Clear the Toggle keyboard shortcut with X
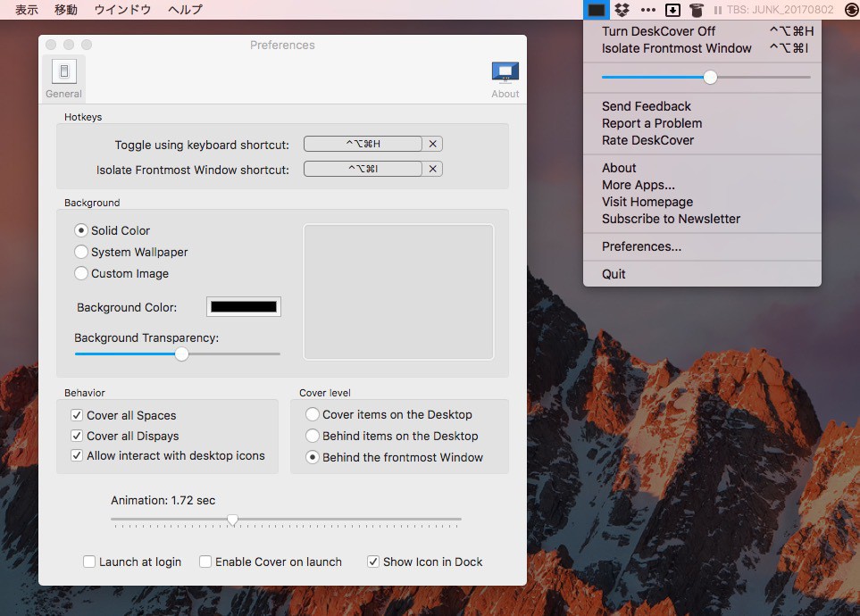The height and width of the screenshot is (616, 860). [x=433, y=144]
